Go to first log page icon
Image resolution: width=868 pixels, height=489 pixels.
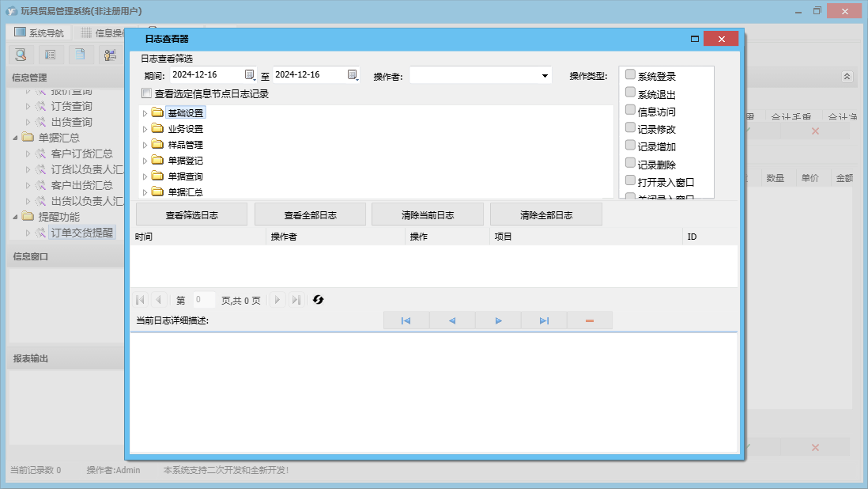140,300
